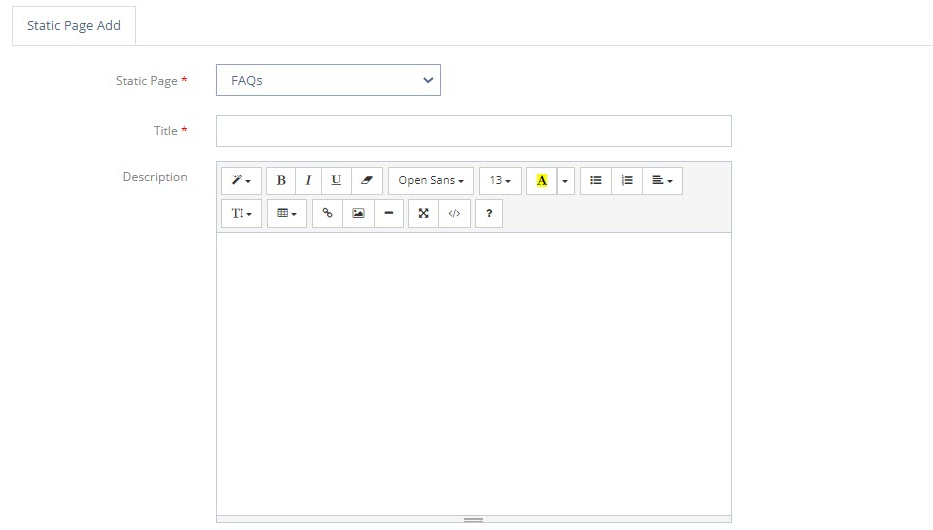Insert an ordered numbered list

pos(627,180)
